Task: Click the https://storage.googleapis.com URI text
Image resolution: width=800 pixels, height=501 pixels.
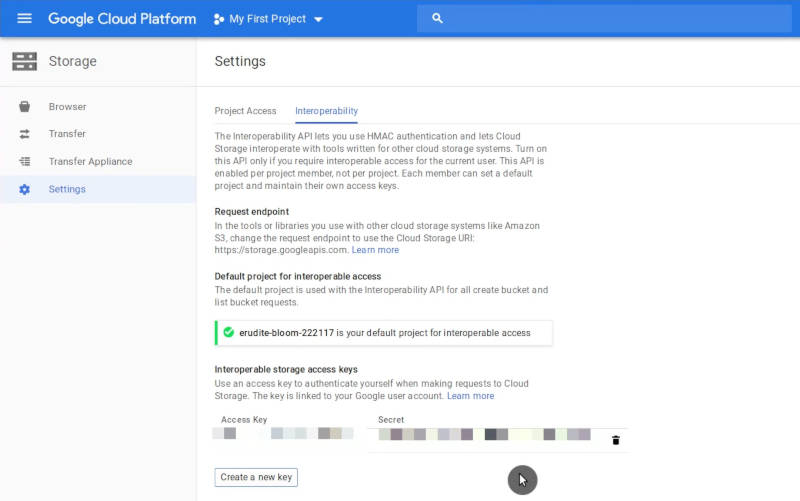Action: [x=281, y=250]
